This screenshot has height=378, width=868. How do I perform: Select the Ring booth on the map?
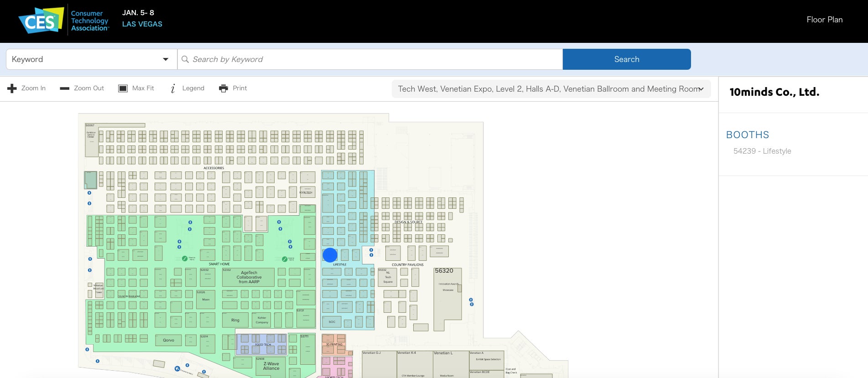[x=235, y=320]
